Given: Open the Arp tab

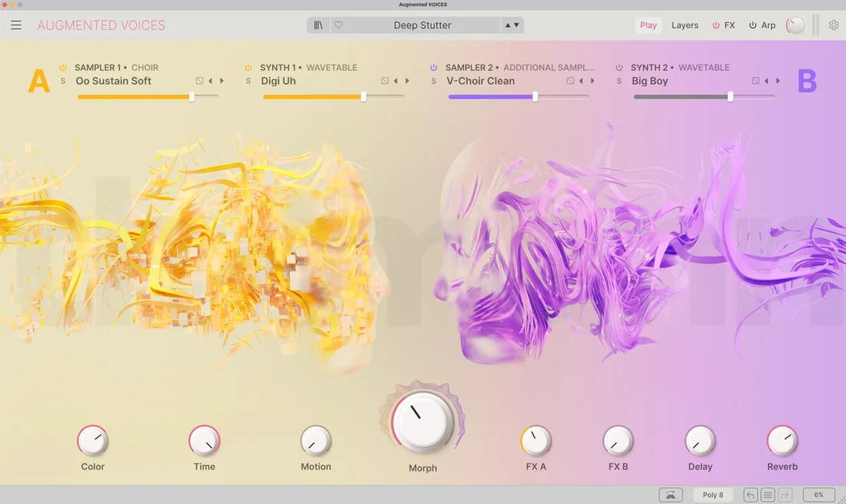Looking at the screenshot, I should [768, 25].
